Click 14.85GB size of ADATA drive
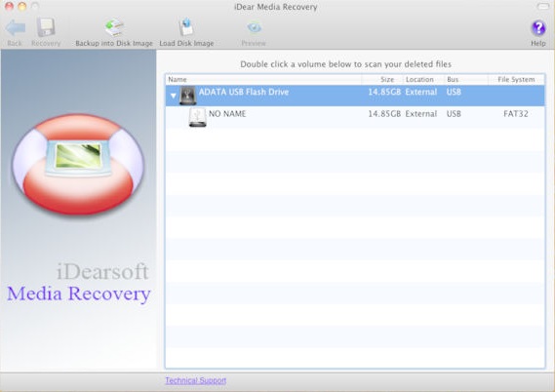This screenshot has width=555, height=392. pyautogui.click(x=384, y=92)
